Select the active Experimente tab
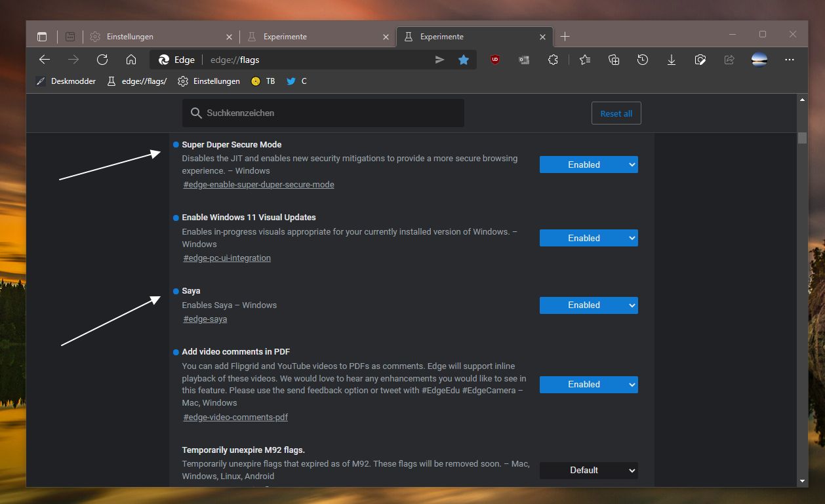825x504 pixels. point(474,37)
